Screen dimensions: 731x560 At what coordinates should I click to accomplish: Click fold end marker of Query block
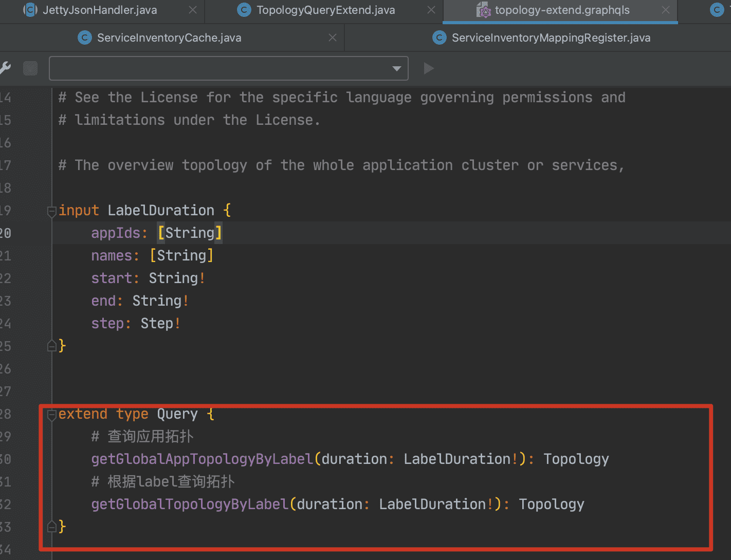point(51,527)
